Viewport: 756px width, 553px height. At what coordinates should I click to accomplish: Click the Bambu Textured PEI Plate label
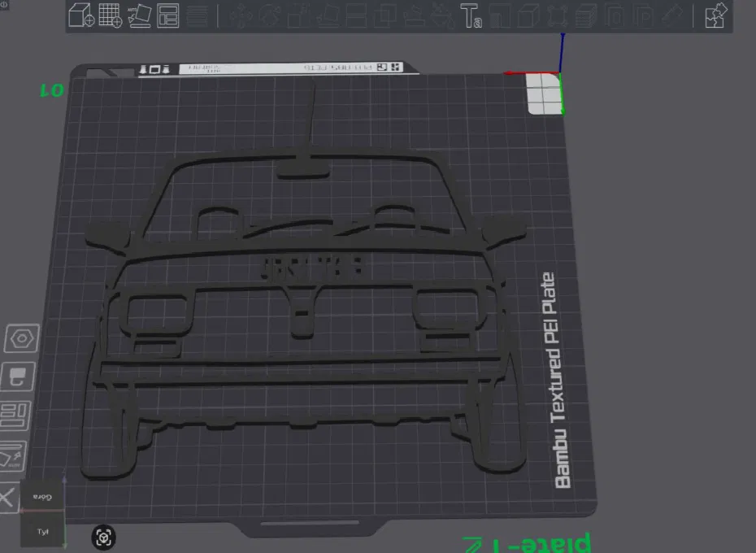click(555, 381)
